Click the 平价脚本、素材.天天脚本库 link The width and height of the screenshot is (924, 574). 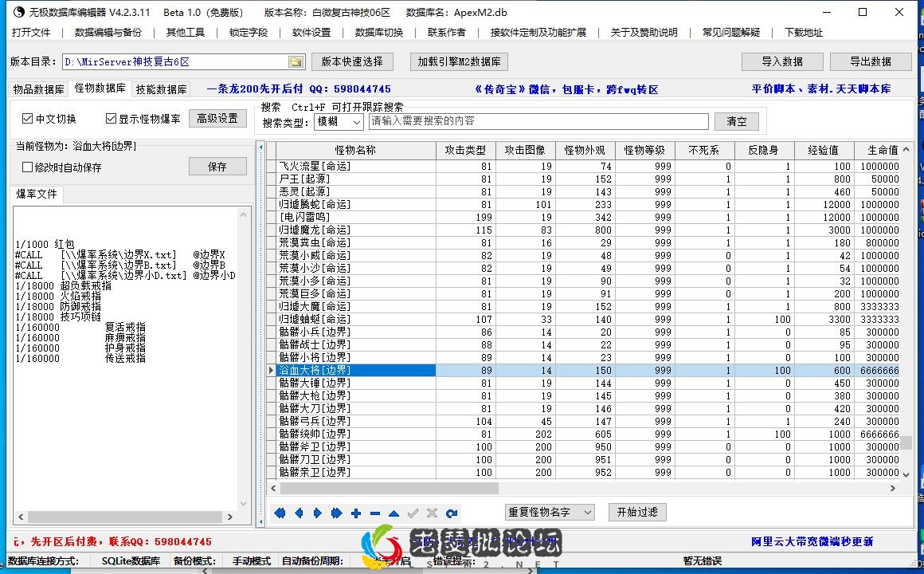[x=821, y=89]
